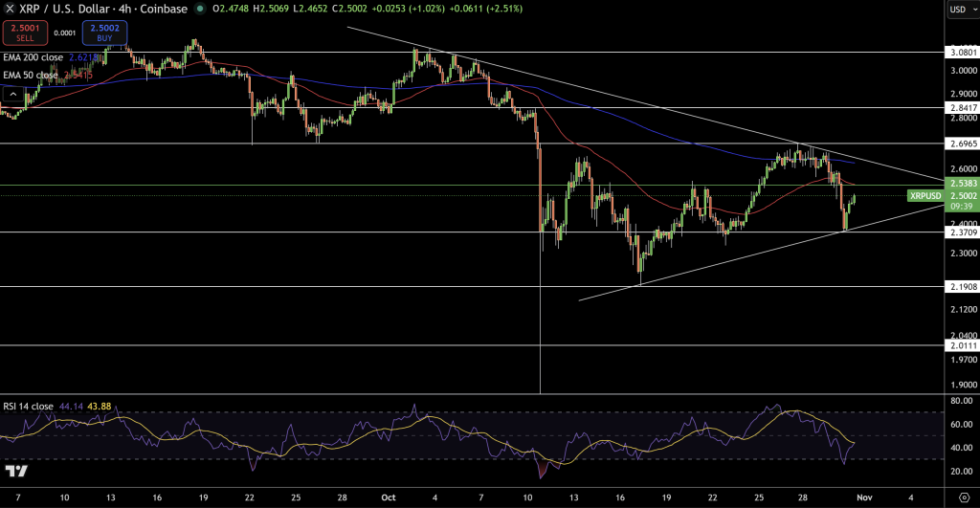Image resolution: width=980 pixels, height=508 pixels.
Task: Click the 3.0801 horizontal line price label
Action: click(963, 53)
